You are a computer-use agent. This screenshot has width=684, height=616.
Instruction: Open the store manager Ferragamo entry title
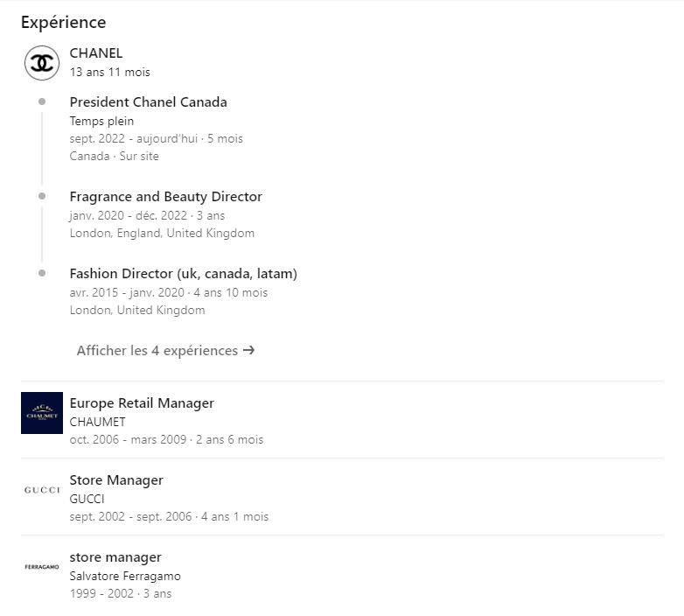point(115,557)
